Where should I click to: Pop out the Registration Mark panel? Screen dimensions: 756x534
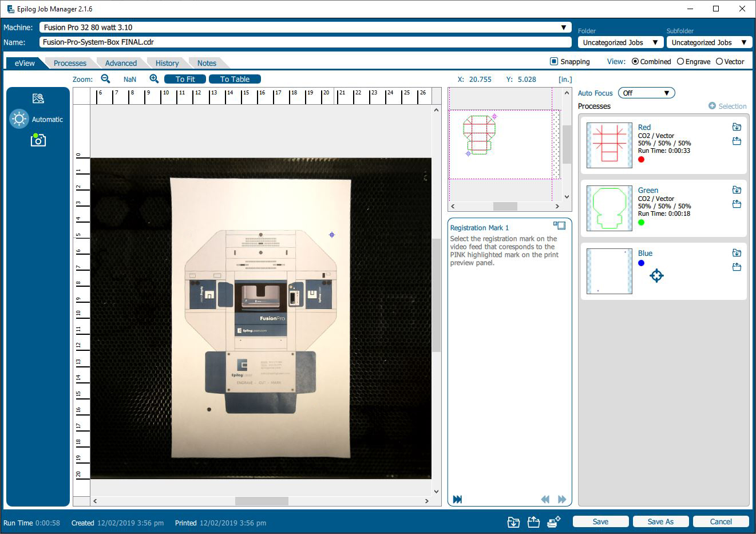point(559,226)
